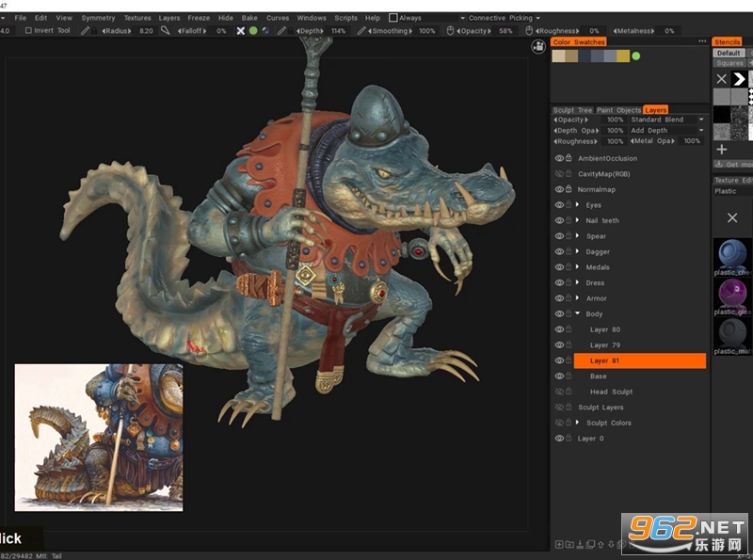753x560 pixels.
Task: Open the Standard Blend dropdown
Action: click(667, 120)
